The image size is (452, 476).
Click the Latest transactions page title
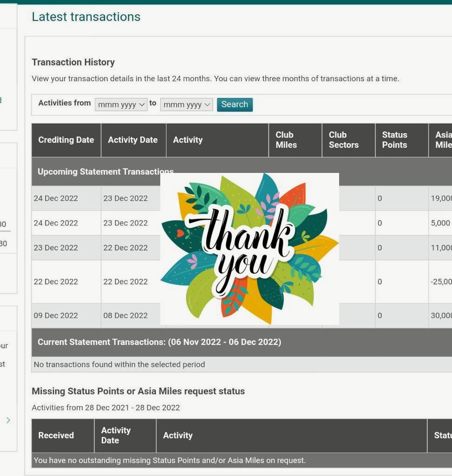pos(86,17)
